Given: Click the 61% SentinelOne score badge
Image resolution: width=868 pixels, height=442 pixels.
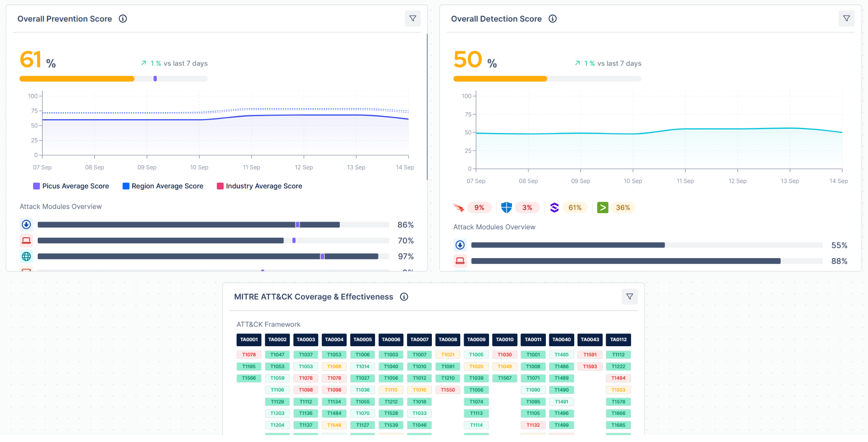Looking at the screenshot, I should pos(575,208).
